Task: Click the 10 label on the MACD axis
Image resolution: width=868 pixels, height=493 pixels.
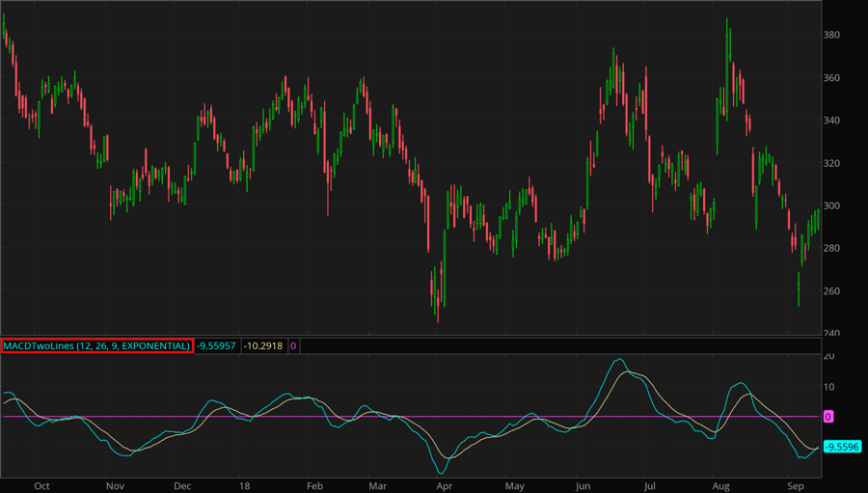Action: point(828,387)
